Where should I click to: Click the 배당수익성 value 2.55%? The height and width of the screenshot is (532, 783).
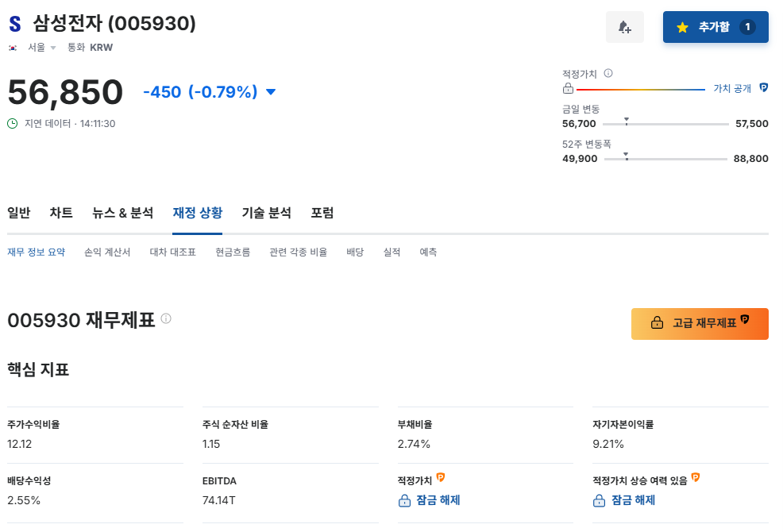24,500
